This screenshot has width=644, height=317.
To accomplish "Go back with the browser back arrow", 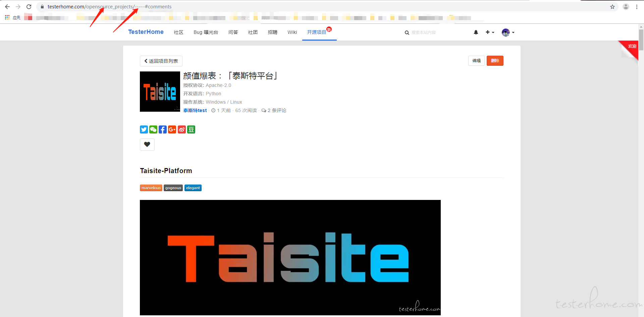I will click(x=7, y=7).
